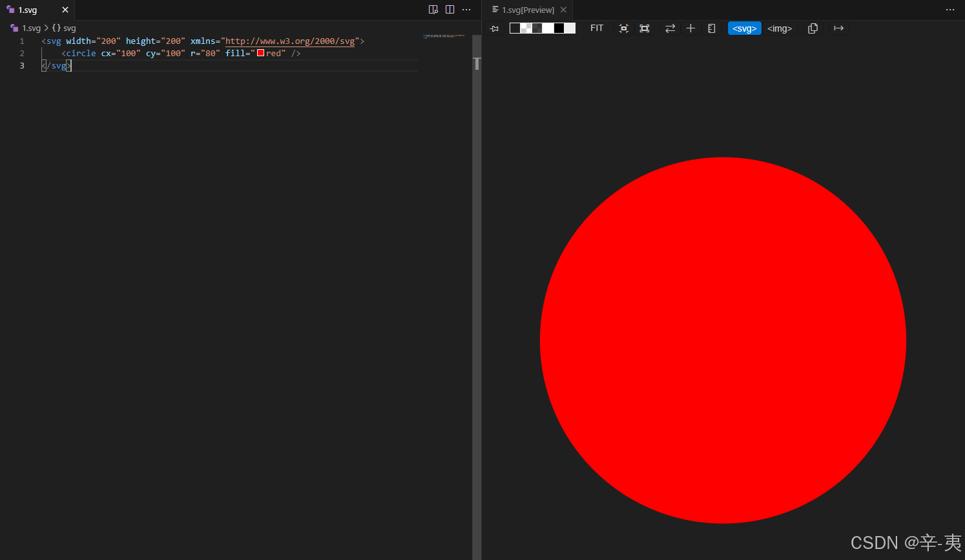Click the fit-to-window frame icon
Screen dimensions: 965x560
(x=645, y=28)
